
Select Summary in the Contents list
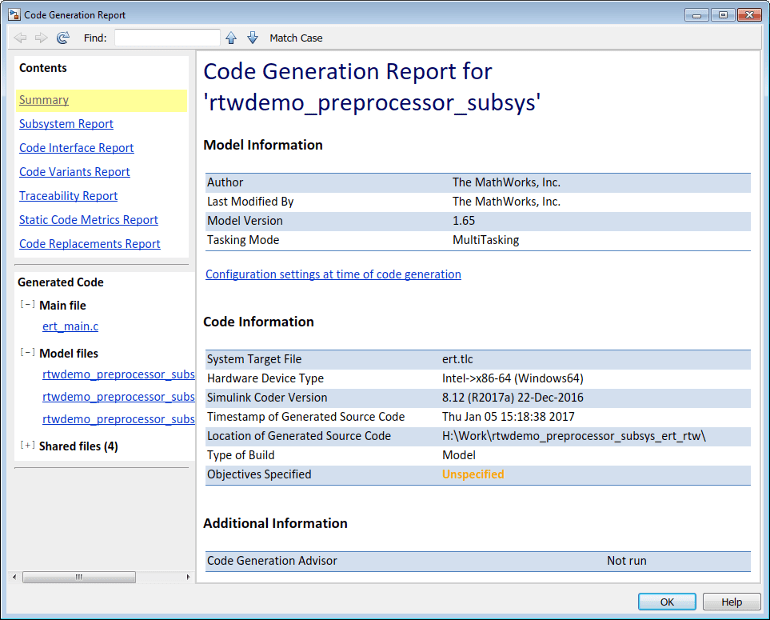pos(44,100)
